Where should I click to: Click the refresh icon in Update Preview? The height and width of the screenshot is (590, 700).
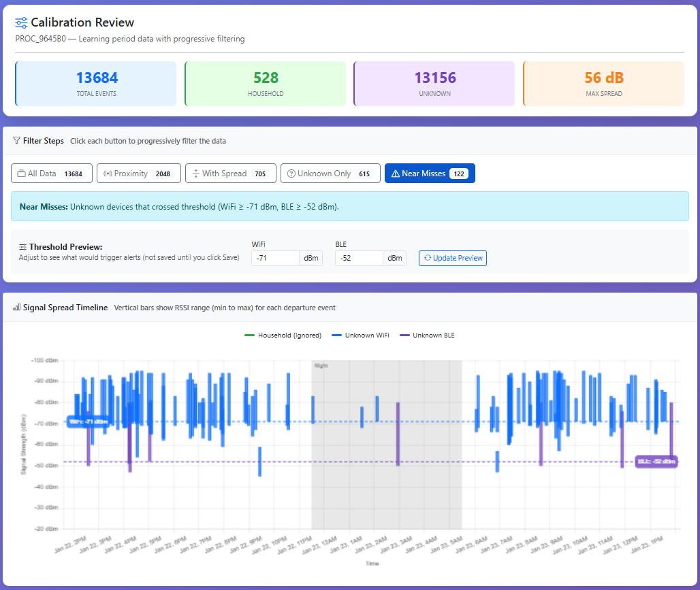coord(427,258)
